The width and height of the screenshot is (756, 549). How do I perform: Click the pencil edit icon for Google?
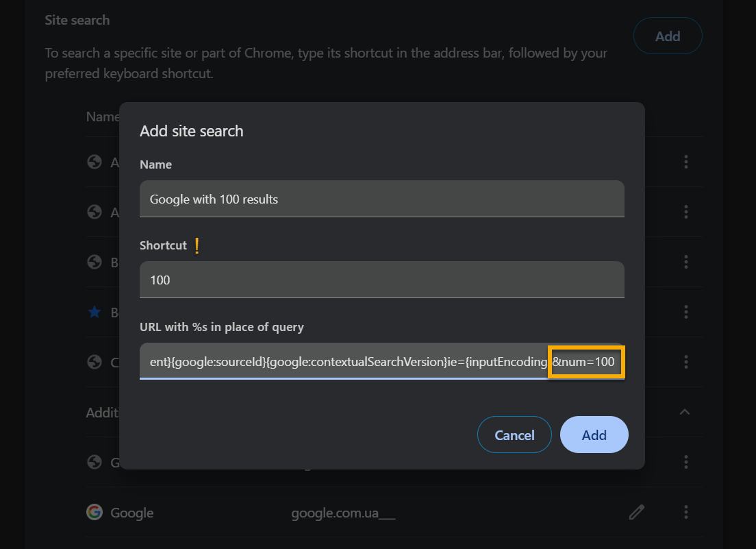tap(636, 512)
